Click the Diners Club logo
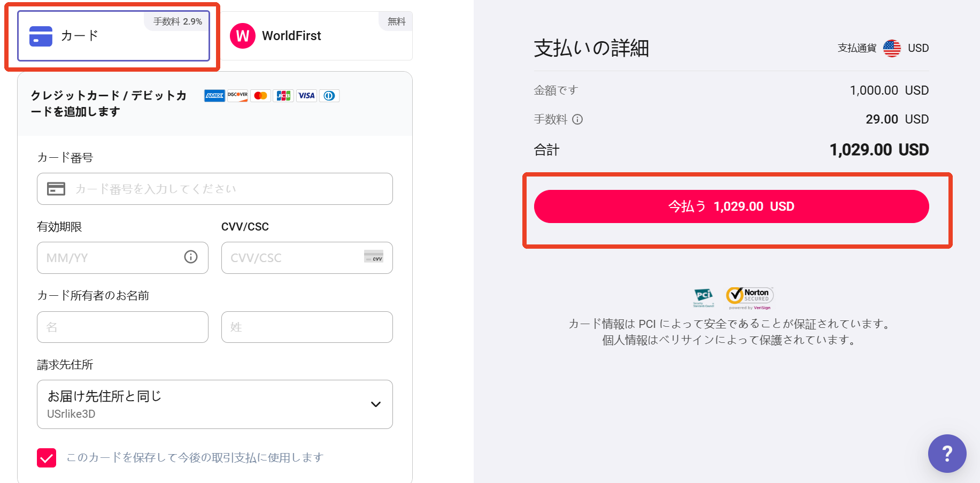This screenshot has height=483, width=980. pos(329,96)
